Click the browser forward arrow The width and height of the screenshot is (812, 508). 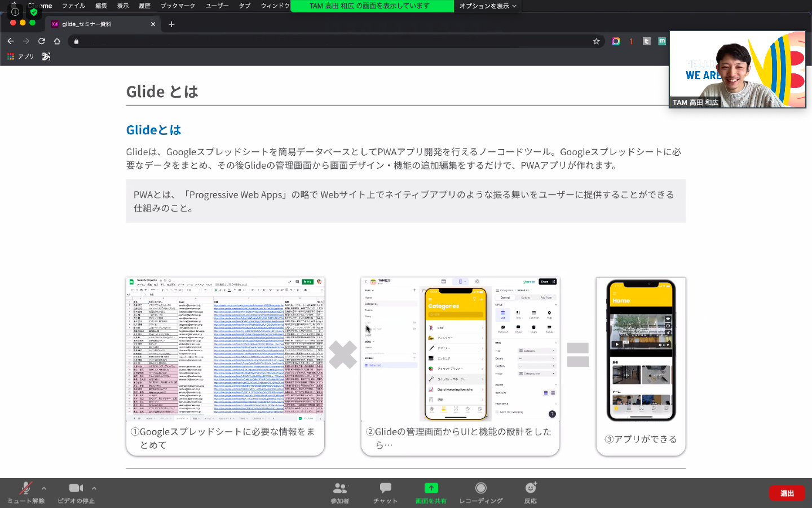coord(26,41)
